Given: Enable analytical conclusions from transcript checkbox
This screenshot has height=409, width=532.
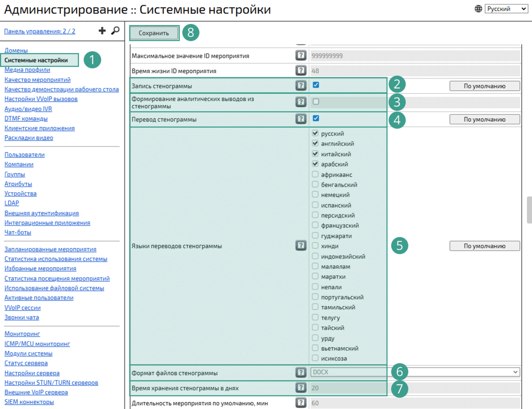Looking at the screenshot, I should point(316,102).
